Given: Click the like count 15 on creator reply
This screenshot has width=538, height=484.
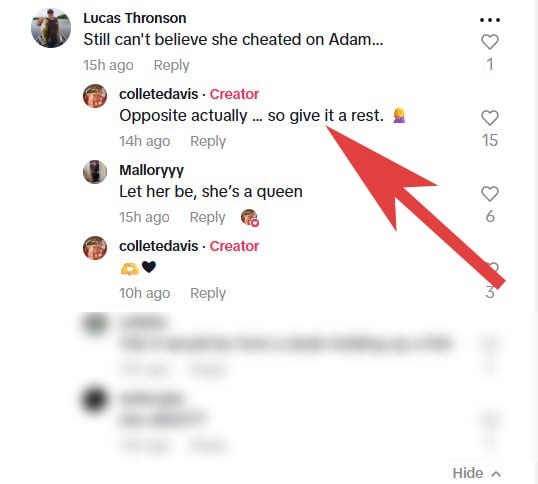Looking at the screenshot, I should click(490, 140).
